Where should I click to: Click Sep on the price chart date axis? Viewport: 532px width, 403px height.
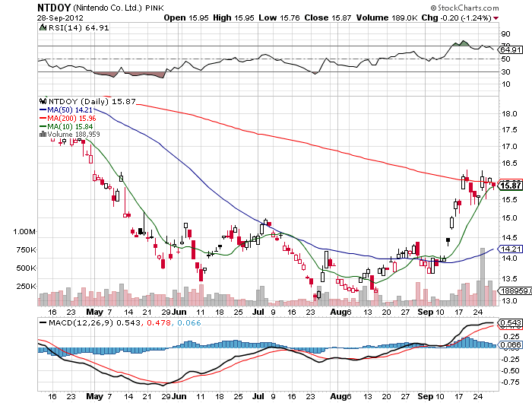click(x=426, y=312)
